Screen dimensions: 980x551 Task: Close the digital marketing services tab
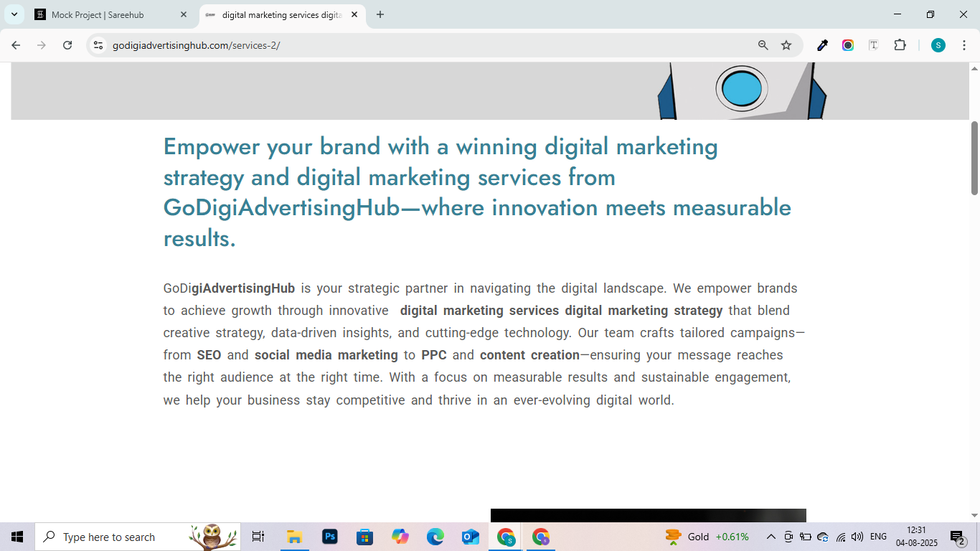[354, 14]
